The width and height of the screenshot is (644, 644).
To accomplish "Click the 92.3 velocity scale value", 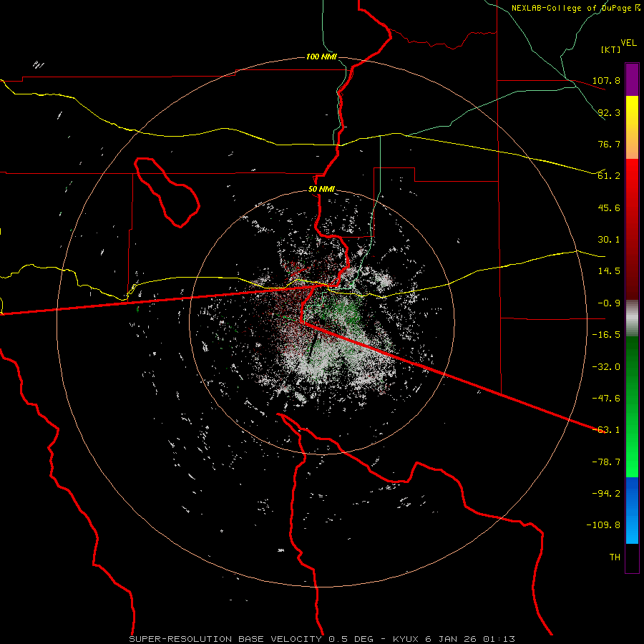I will (x=609, y=112).
